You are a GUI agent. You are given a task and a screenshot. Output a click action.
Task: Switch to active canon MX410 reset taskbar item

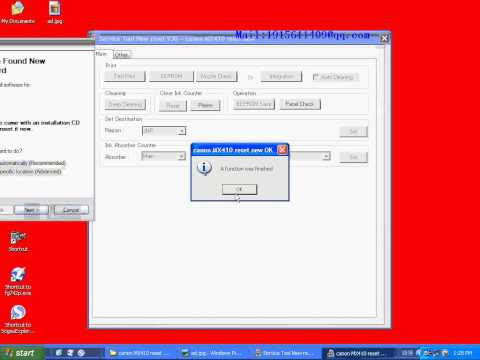(x=358, y=353)
